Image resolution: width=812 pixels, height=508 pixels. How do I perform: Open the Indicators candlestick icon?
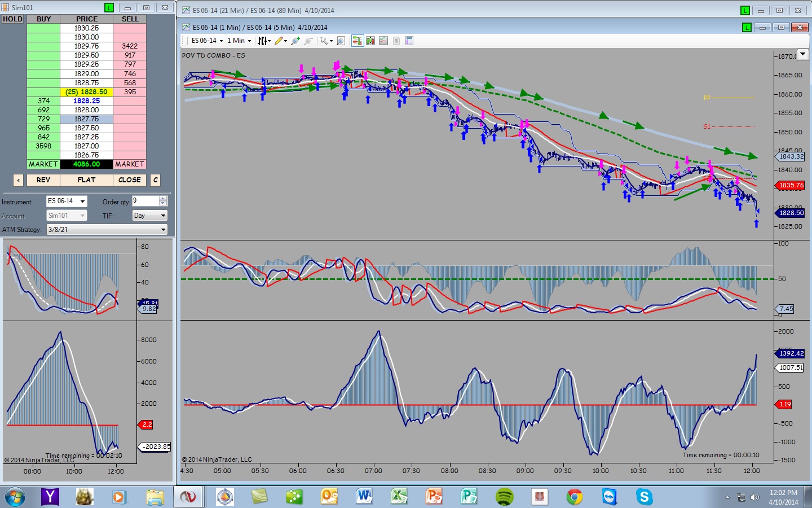(370, 41)
